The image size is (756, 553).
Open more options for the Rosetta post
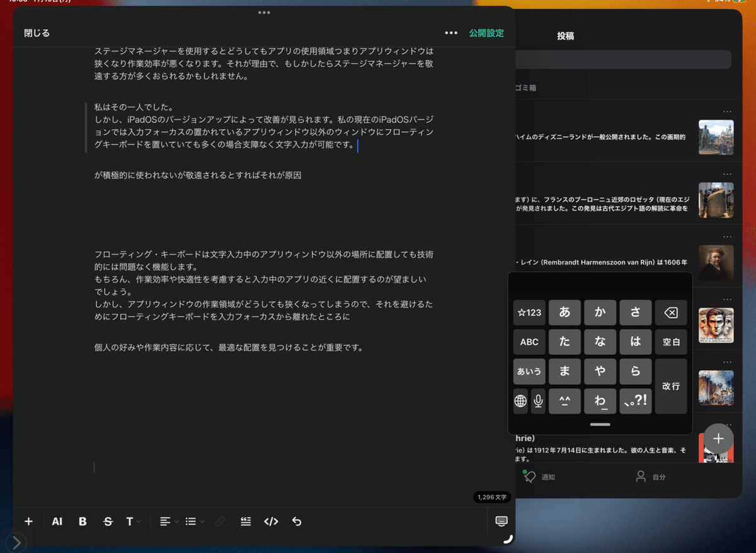728,174
